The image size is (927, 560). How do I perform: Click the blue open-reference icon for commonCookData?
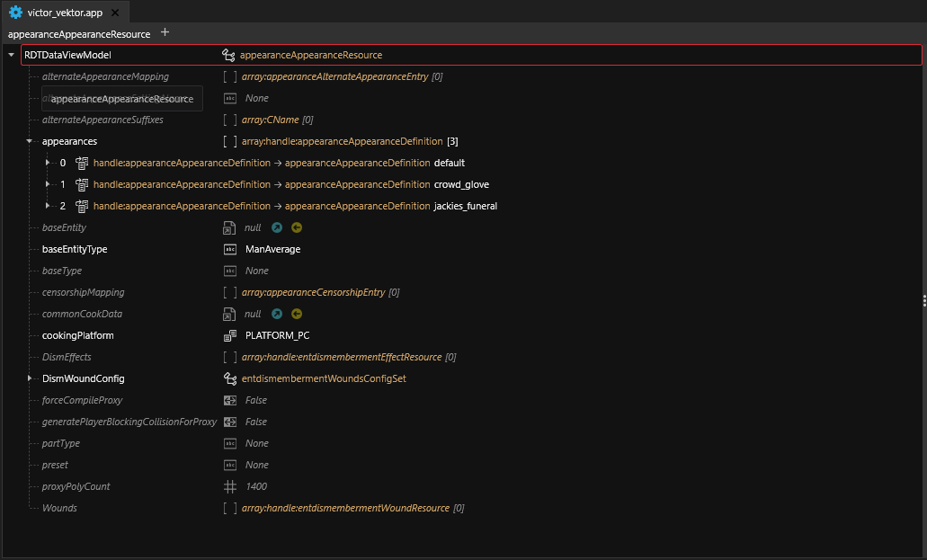pos(277,314)
